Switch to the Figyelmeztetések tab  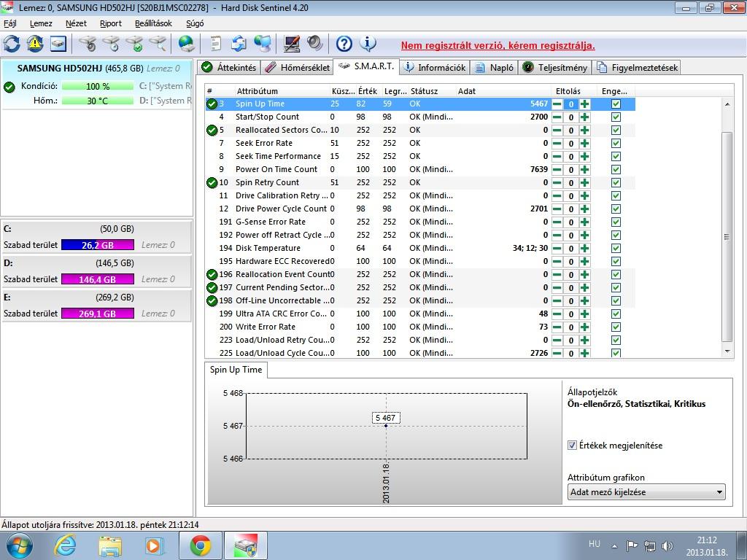pyautogui.click(x=638, y=68)
